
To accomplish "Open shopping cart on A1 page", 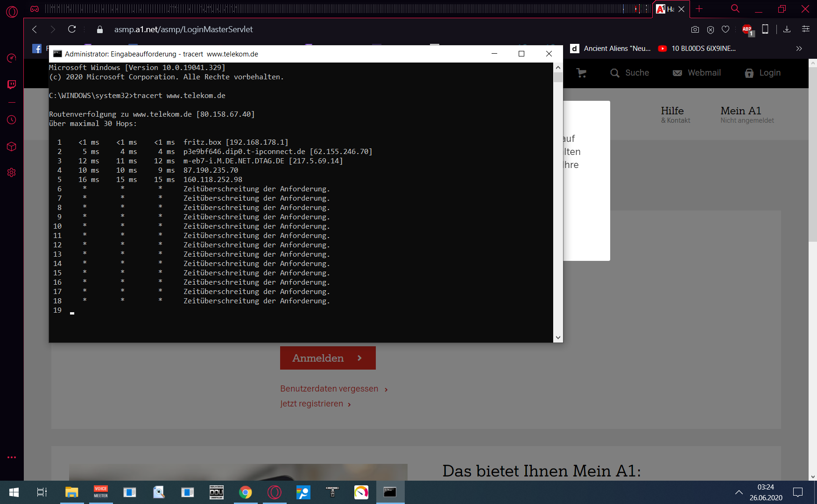I will coord(582,73).
